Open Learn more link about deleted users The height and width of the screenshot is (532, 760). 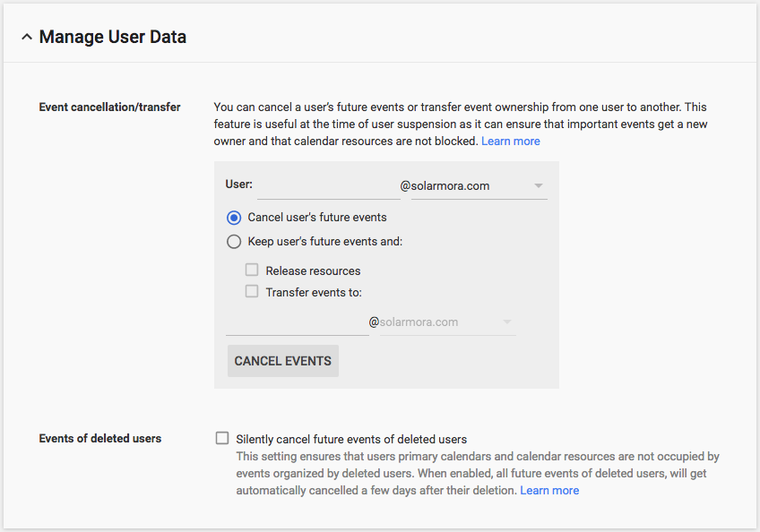coord(549,491)
